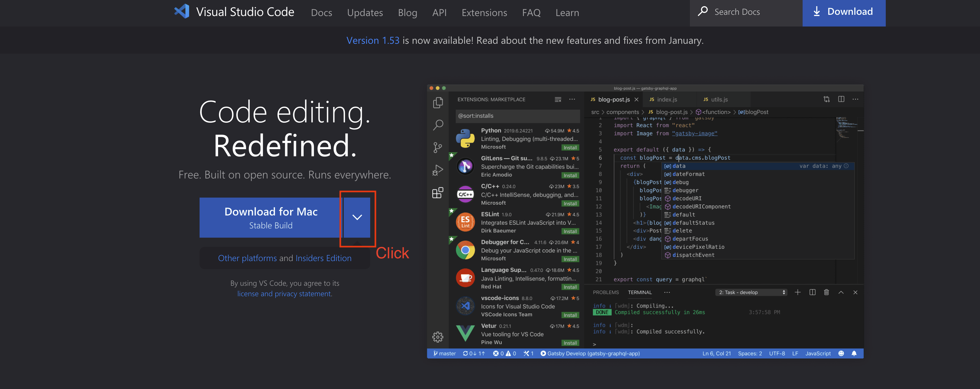Click the Download button in top header
This screenshot has width=980, height=389.
(844, 13)
